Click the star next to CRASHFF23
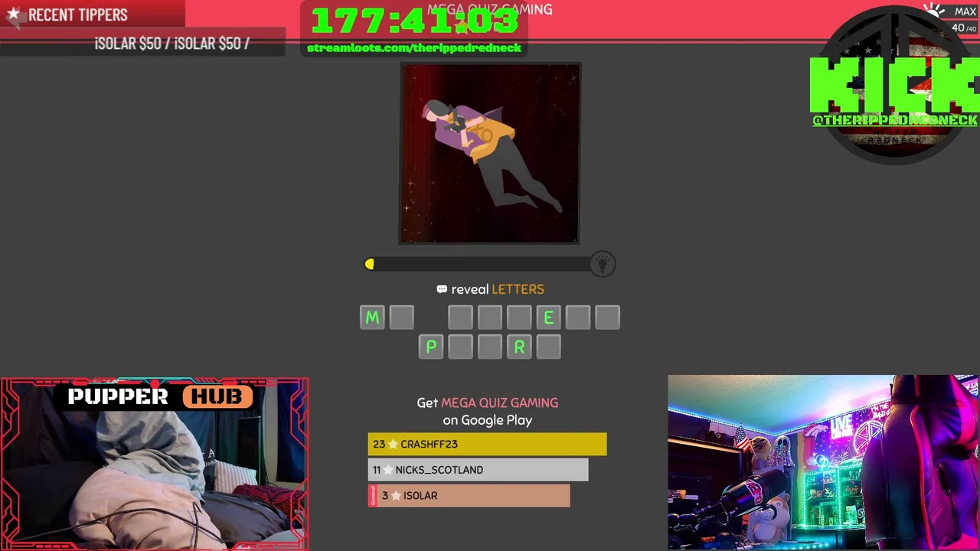This screenshot has width=980, height=551. pos(393,444)
